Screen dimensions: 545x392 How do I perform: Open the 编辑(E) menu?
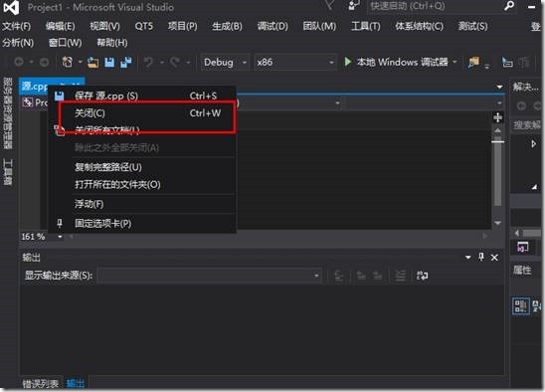[x=60, y=27]
